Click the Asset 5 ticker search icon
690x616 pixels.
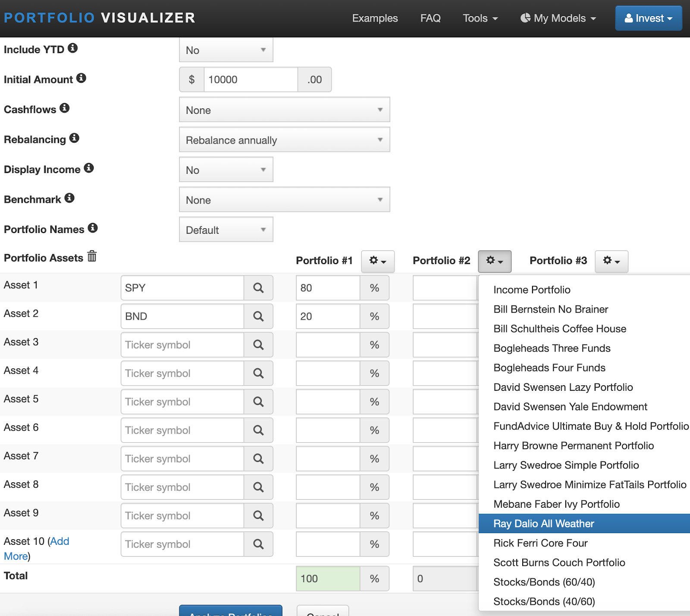tap(258, 402)
